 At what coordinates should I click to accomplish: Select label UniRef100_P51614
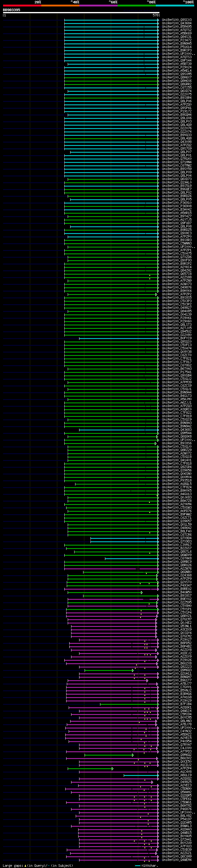coord(177,47)
